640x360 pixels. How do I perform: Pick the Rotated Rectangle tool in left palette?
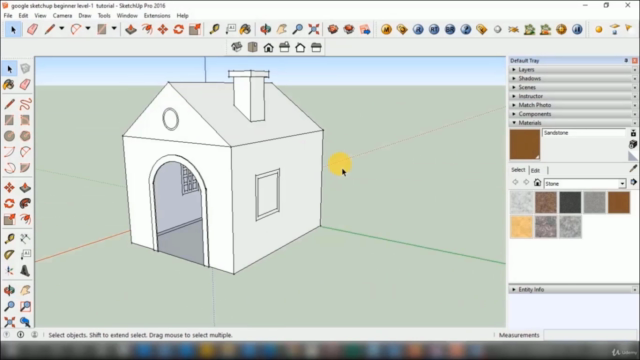click(25, 120)
